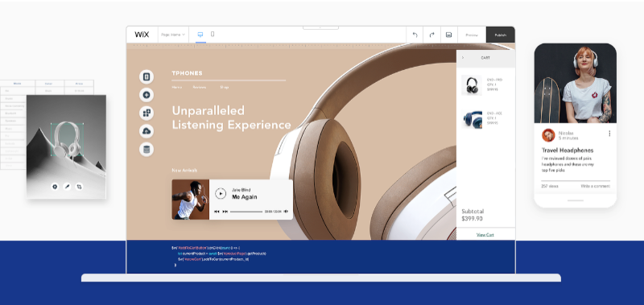This screenshot has width=644, height=305.
Task: Click the Add elements plus icon
Action: [x=147, y=95]
